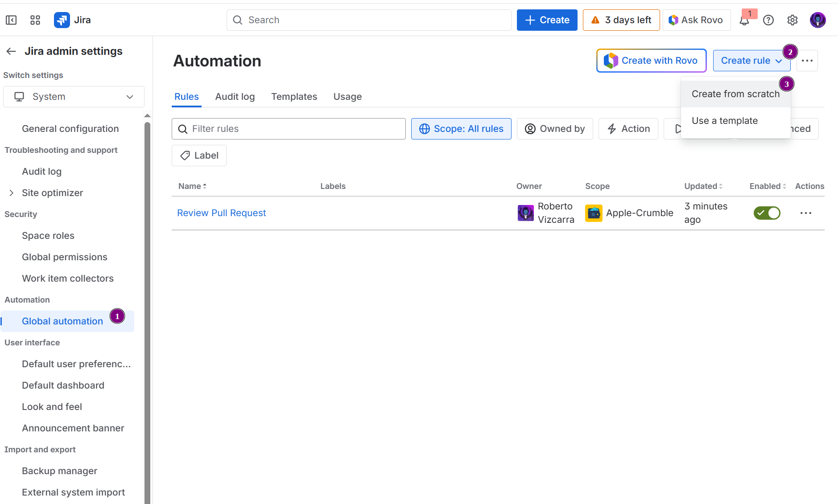Click the Filter rules input field

click(x=294, y=129)
